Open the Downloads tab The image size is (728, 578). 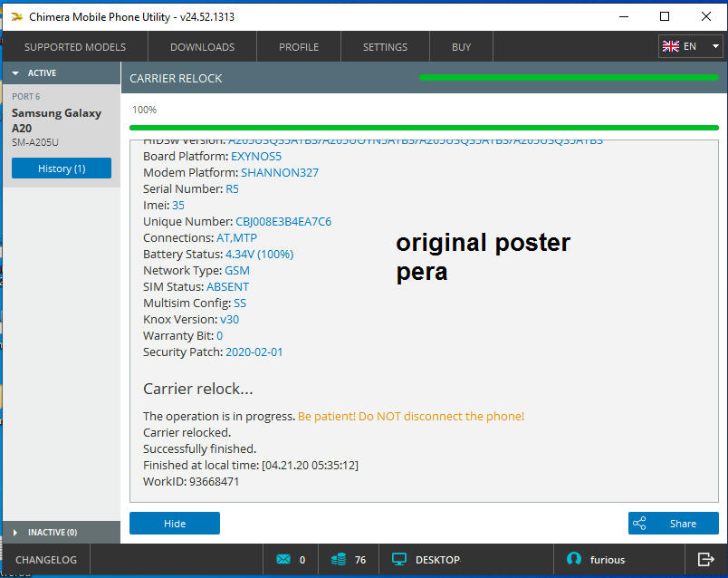[x=203, y=47]
